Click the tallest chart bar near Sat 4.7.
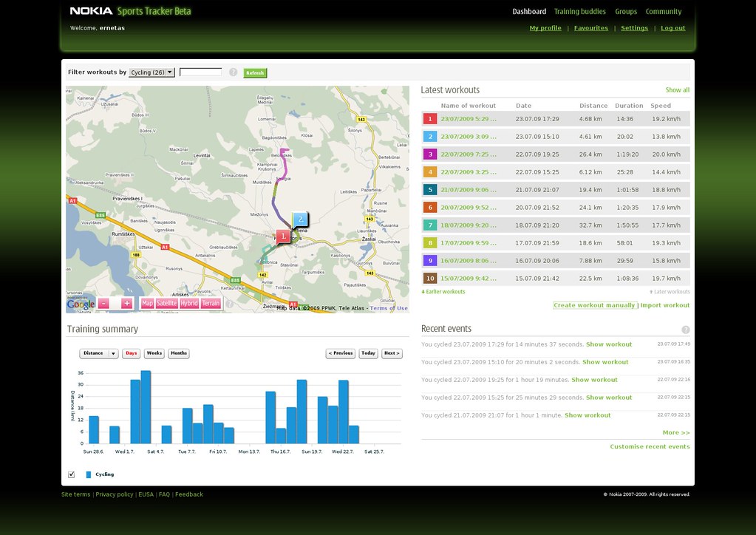 click(146, 407)
